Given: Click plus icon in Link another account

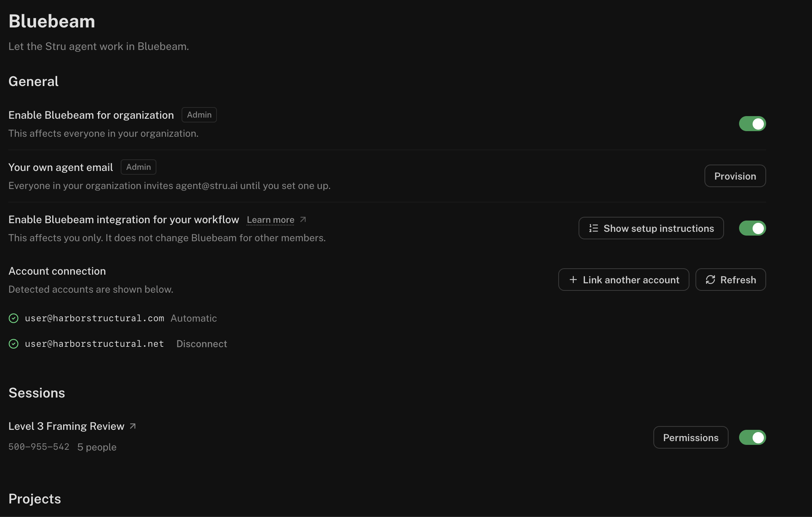Looking at the screenshot, I should coord(573,280).
